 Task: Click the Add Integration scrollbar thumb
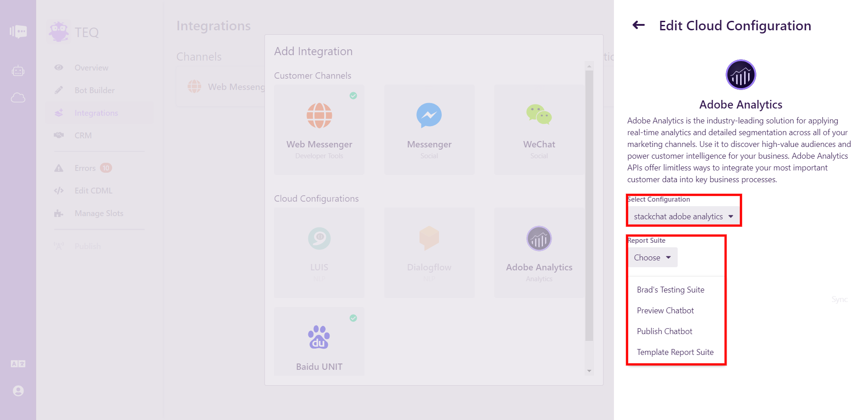589,205
